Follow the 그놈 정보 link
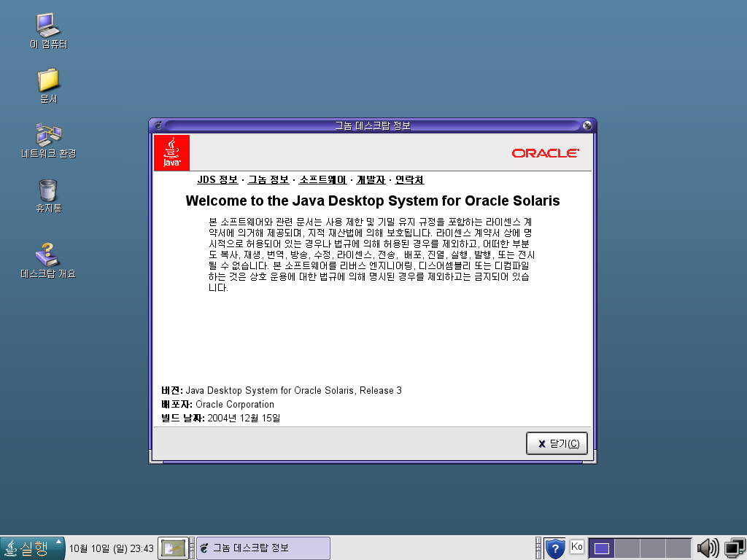This screenshot has height=560, width=747. click(268, 180)
